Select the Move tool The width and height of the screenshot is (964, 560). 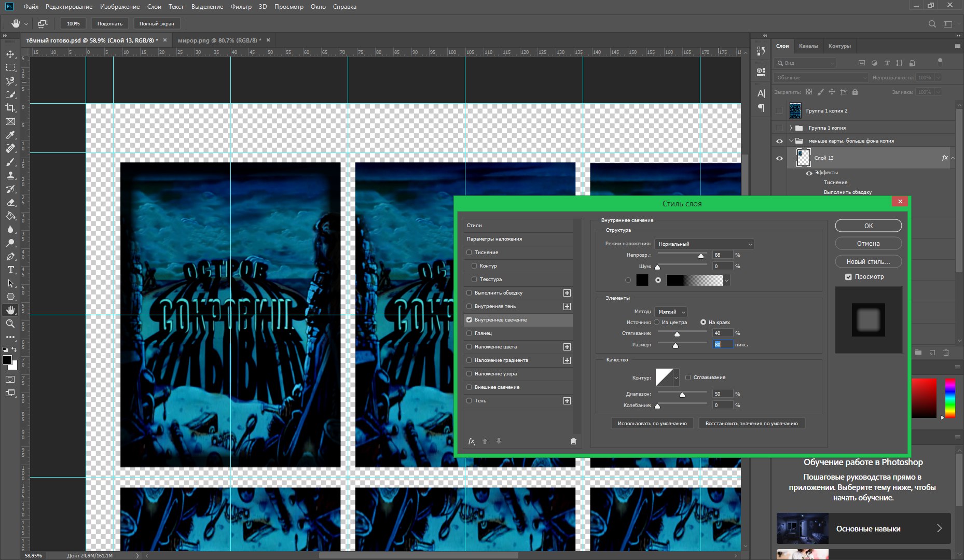10,54
